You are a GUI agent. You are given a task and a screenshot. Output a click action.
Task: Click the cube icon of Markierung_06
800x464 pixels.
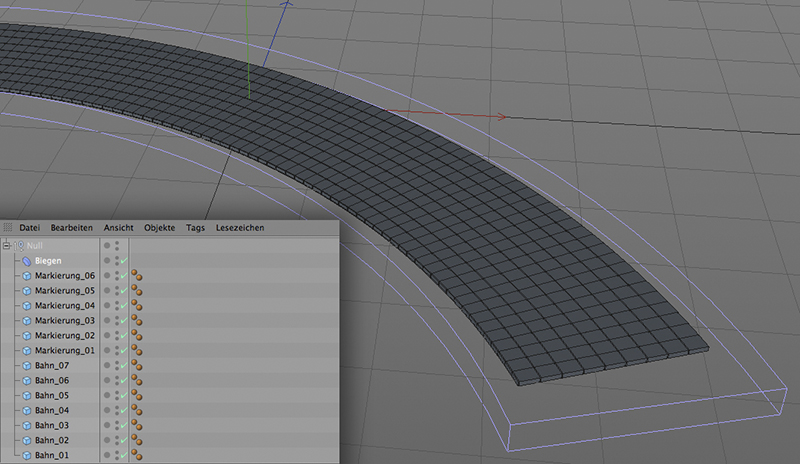pyautogui.click(x=27, y=275)
